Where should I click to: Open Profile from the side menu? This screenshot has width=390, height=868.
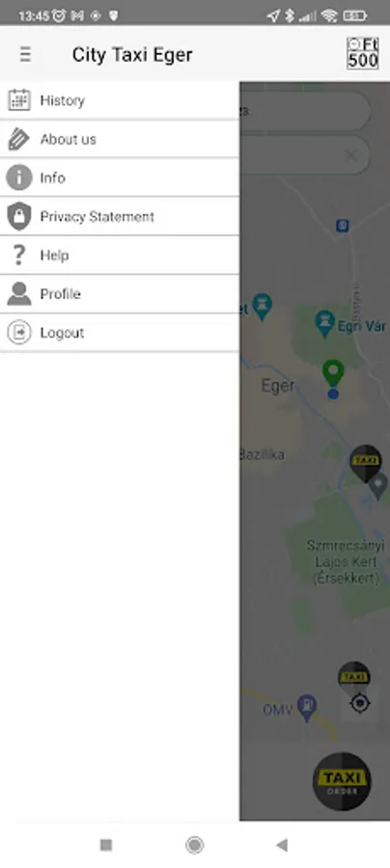pyautogui.click(x=120, y=294)
